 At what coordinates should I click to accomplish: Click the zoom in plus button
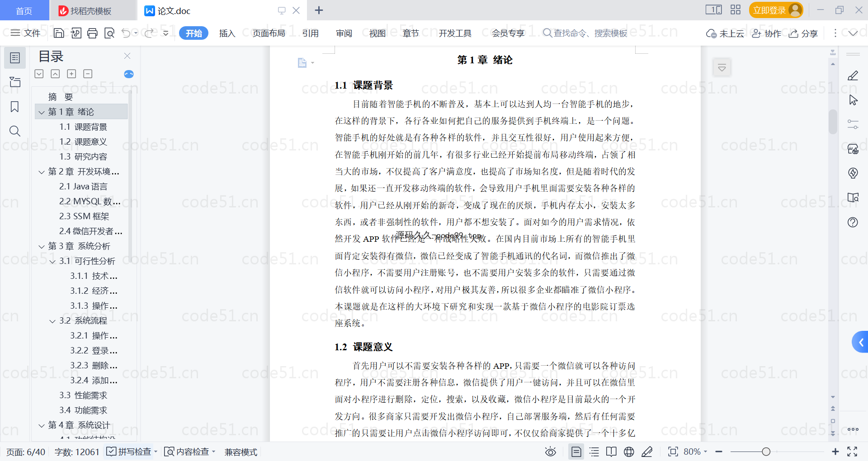(x=835, y=452)
